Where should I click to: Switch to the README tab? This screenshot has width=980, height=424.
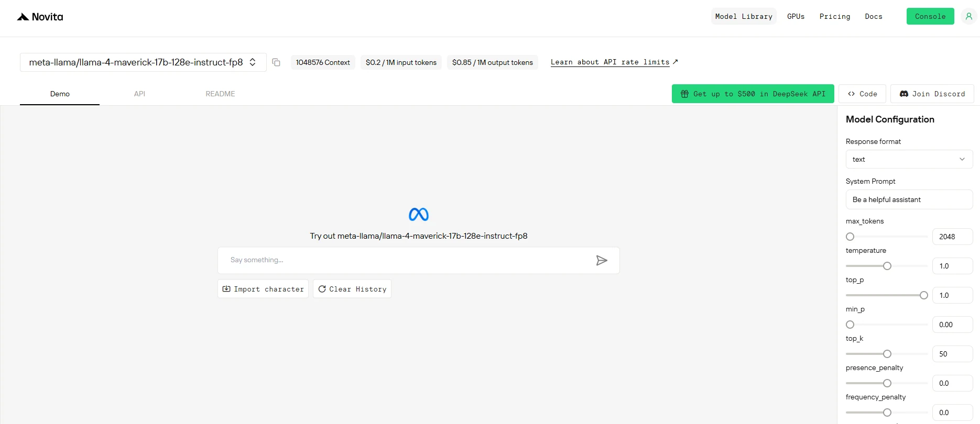(220, 94)
